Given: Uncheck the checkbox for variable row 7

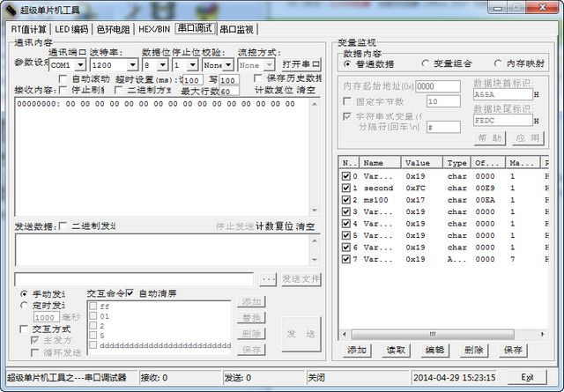Looking at the screenshot, I should click(346, 259).
